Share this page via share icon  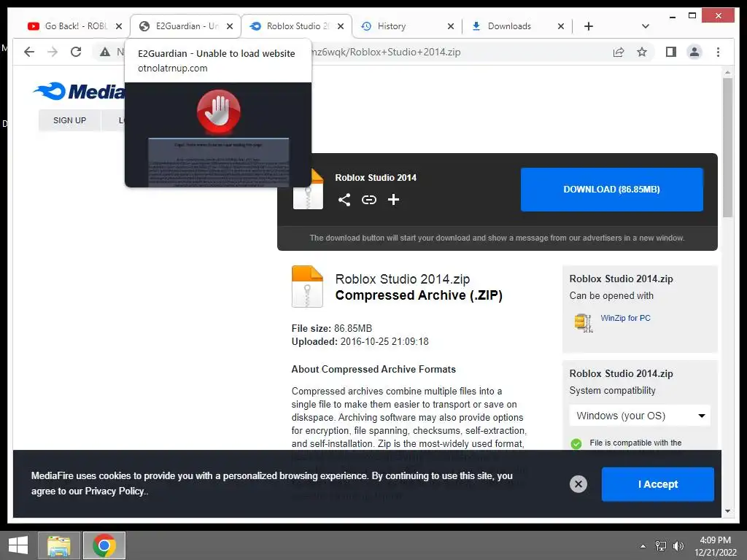click(619, 52)
